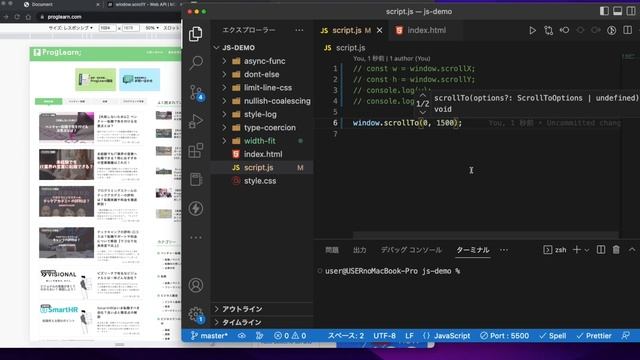Show more panel tabs ellipsis
The image size is (640, 360).
click(x=504, y=250)
